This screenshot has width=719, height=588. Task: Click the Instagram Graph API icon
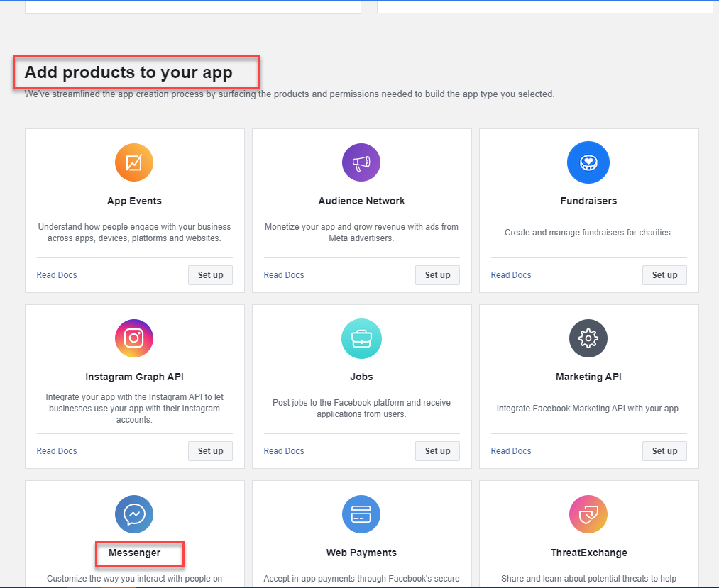click(x=134, y=338)
